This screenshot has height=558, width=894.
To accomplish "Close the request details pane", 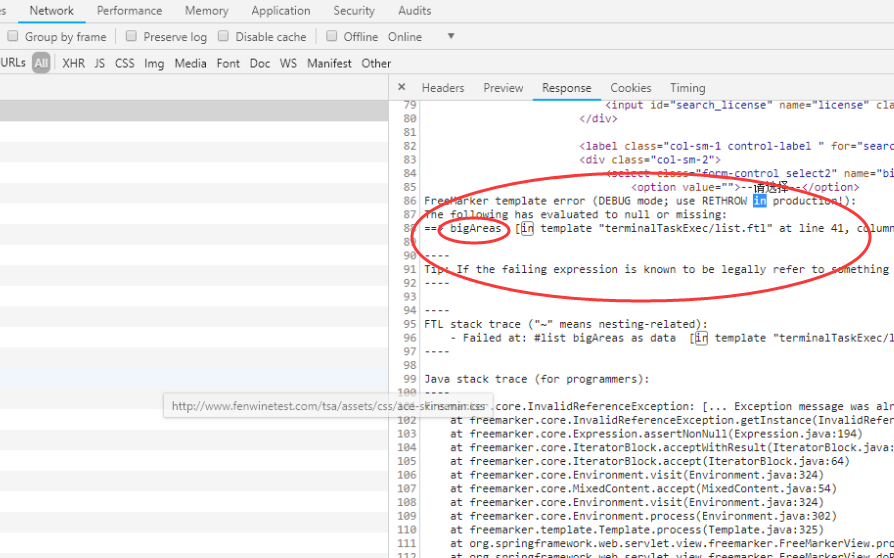I will pyautogui.click(x=401, y=87).
